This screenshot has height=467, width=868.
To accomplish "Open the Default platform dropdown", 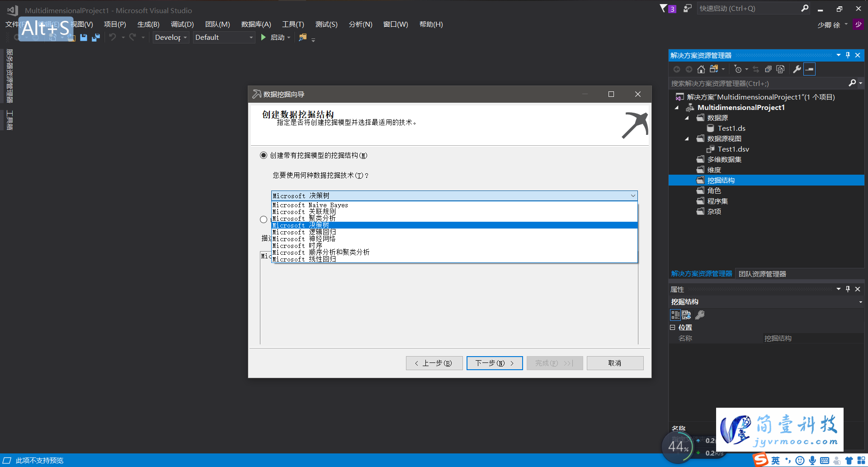I will (x=224, y=37).
